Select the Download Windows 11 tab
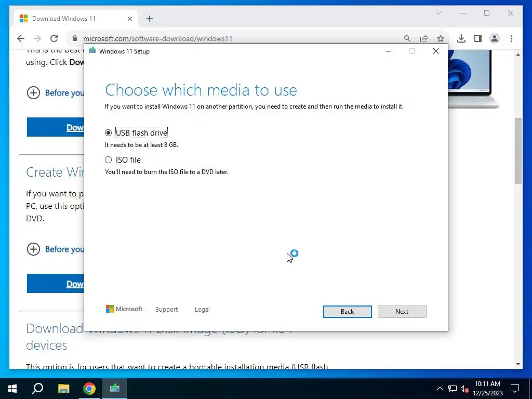 click(x=76, y=18)
